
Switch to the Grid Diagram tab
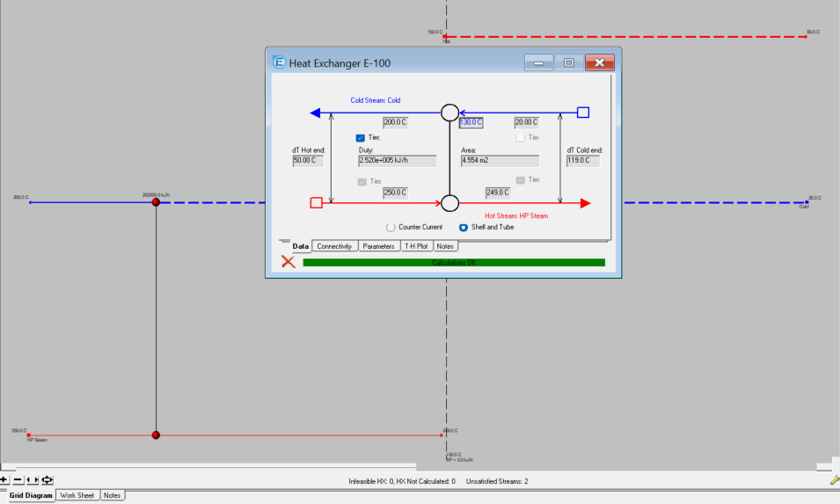point(31,495)
